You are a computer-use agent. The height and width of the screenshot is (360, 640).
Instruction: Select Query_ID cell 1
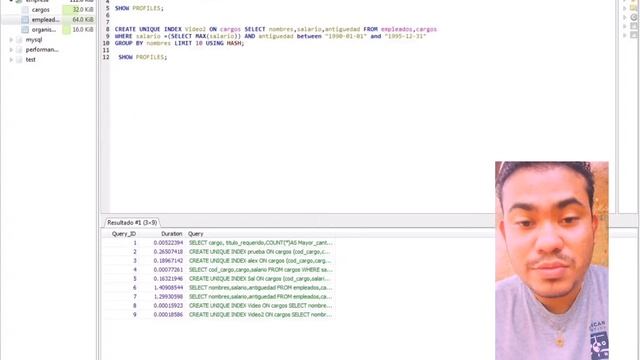point(135,243)
